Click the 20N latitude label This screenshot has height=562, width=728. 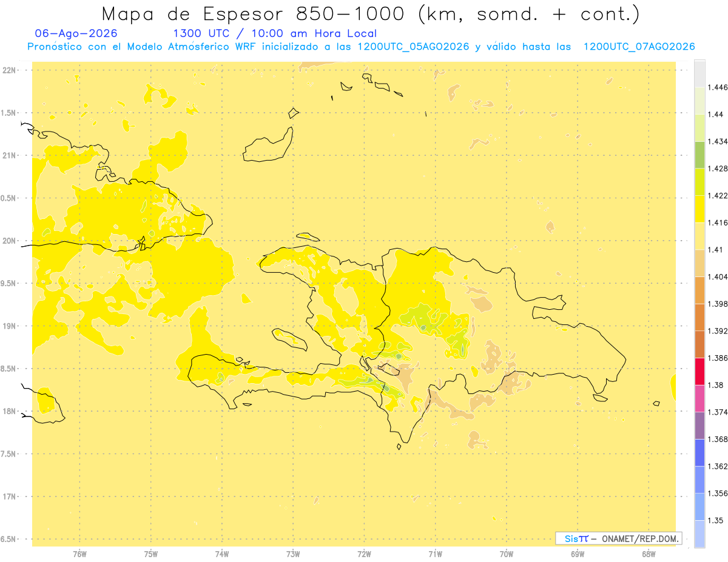click(10, 241)
